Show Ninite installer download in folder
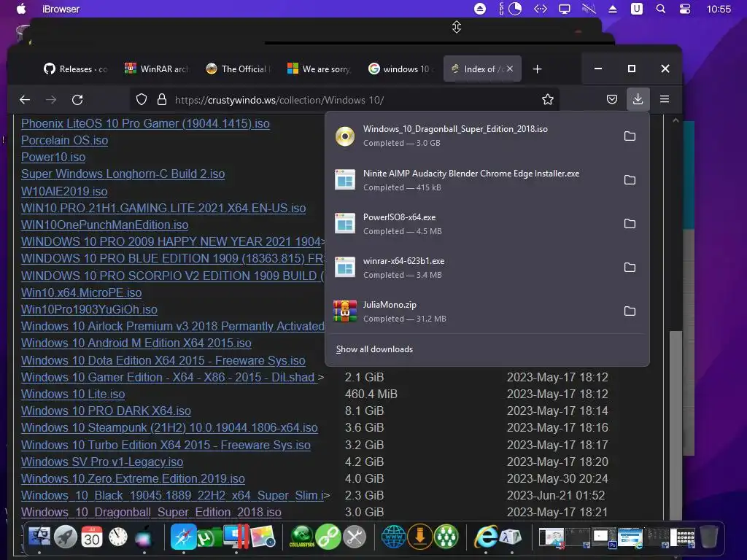Screen dimensions: 747x560 (x=630, y=180)
